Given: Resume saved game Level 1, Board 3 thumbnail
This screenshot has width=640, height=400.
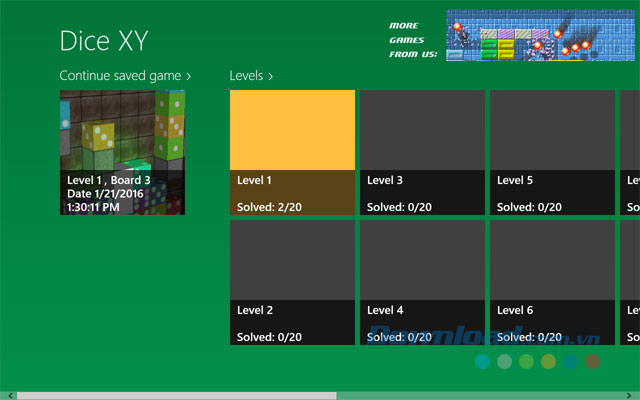Looking at the screenshot, I should [x=122, y=152].
